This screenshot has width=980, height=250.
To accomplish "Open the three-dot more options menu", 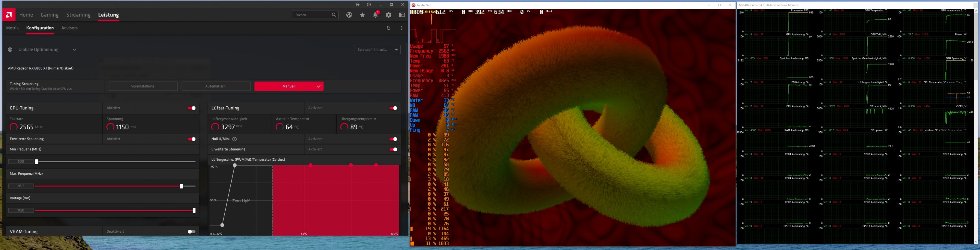I will pyautogui.click(x=402, y=28).
